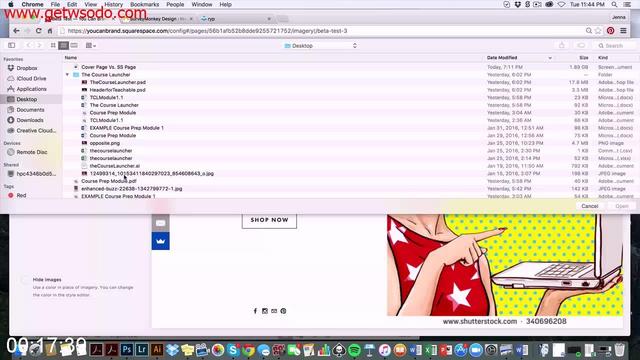Switch file dialog to icon view
This screenshot has height=360, width=640.
click(x=53, y=45)
